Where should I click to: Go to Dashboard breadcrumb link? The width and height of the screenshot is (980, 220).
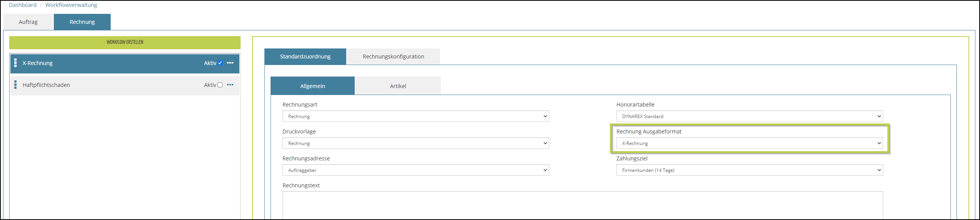coord(23,5)
